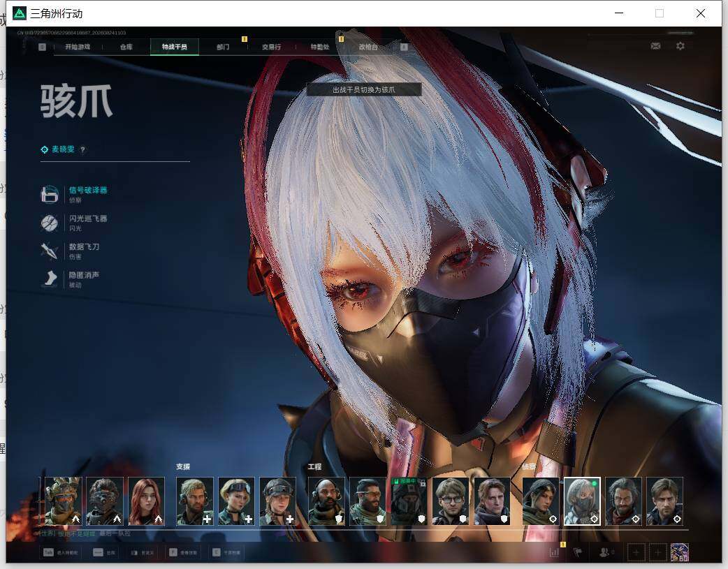Select the bald bearded 工程 operator
Screen dimensions: 728x569
(x=326, y=501)
